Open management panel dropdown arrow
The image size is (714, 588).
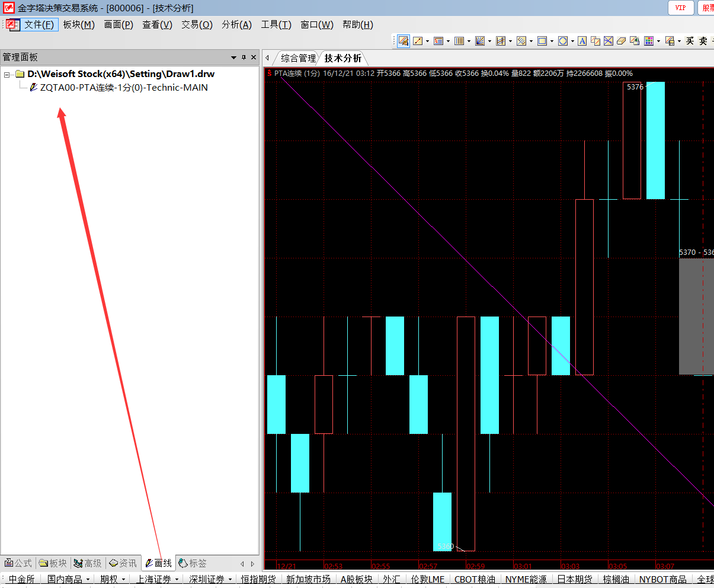pyautogui.click(x=233, y=57)
